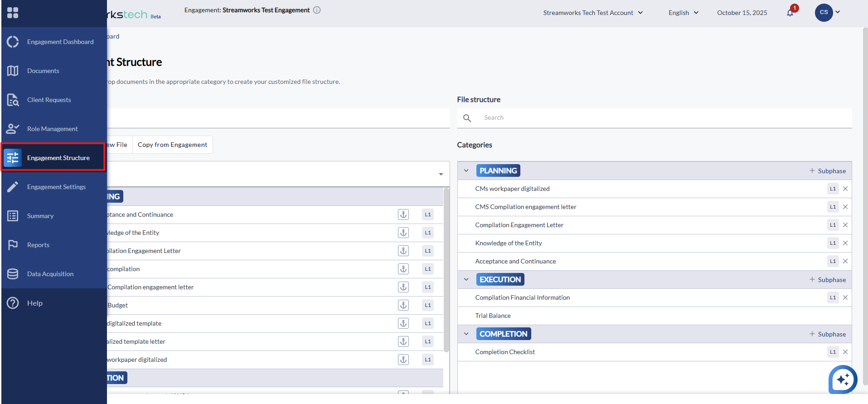Collapse the PLANNING category

(466, 170)
